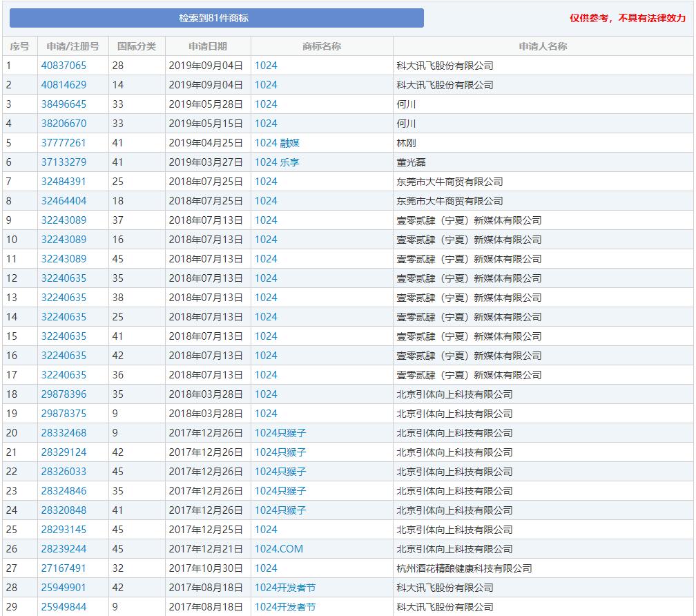Select registration number 38206670
Screen dimensions: 696x616
pos(64,124)
